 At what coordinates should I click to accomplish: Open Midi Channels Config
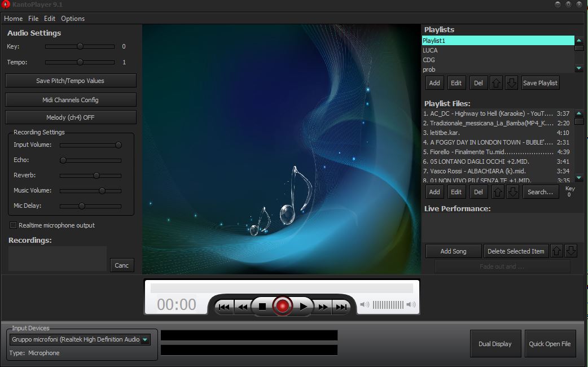[x=70, y=99]
